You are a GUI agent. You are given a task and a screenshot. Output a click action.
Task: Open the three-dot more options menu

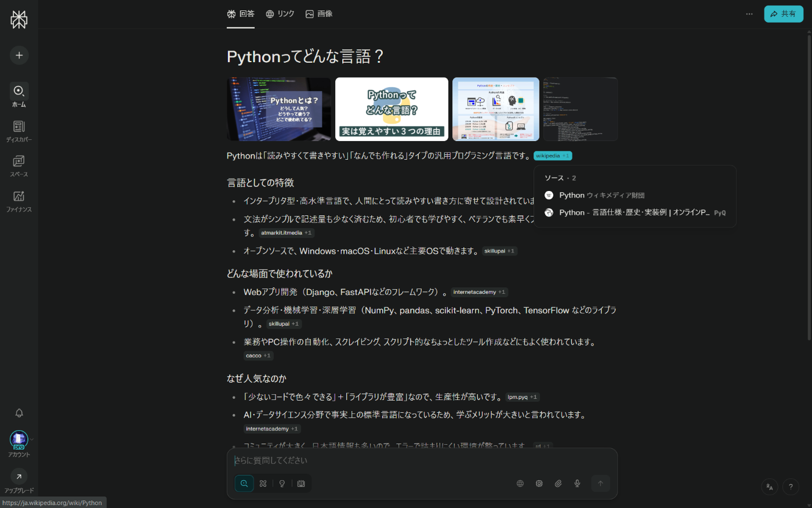749,14
